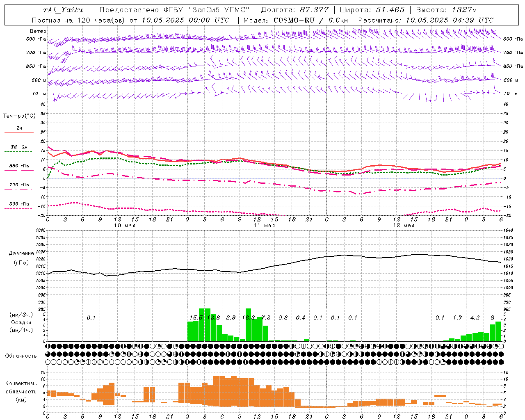Select the 15.5 precipitation value
Image resolution: width=525 pixels, height=420 pixels.
tap(196, 317)
